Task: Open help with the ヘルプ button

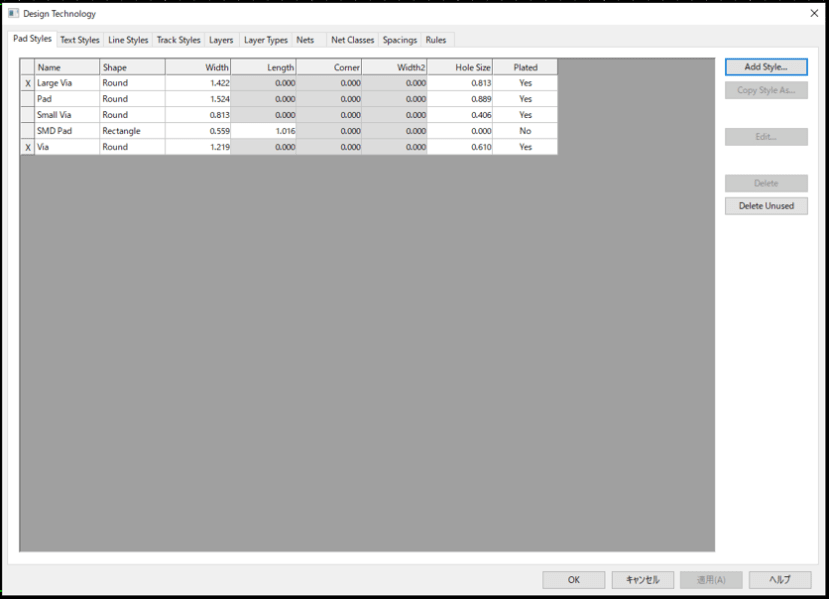Action: coord(780,579)
